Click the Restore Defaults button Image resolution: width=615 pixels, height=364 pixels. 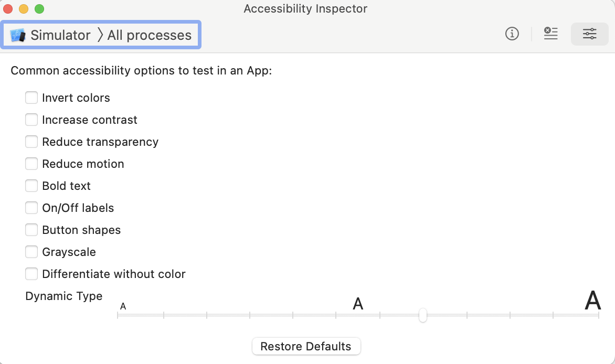[306, 346]
